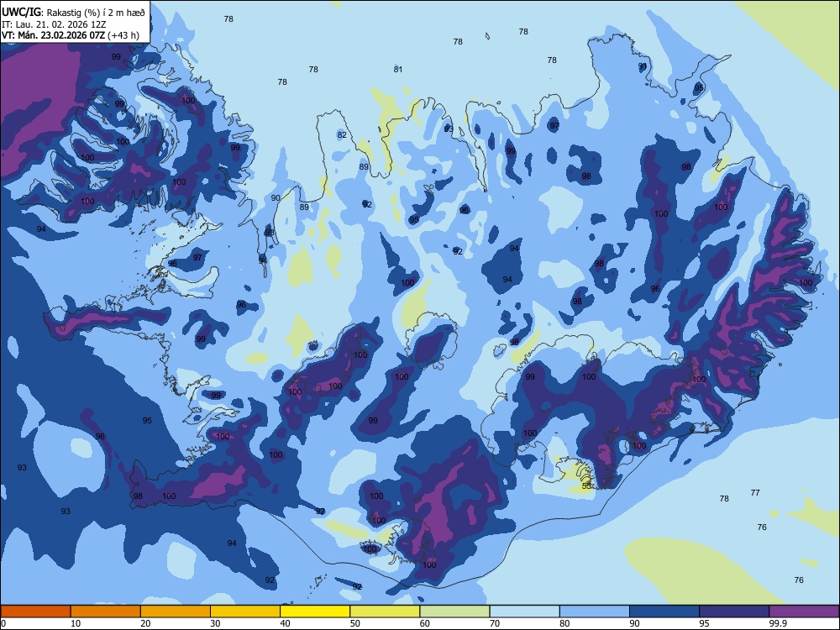Click the '0' legend scale label
Viewport: 840px width, 630px height.
coord(3,623)
